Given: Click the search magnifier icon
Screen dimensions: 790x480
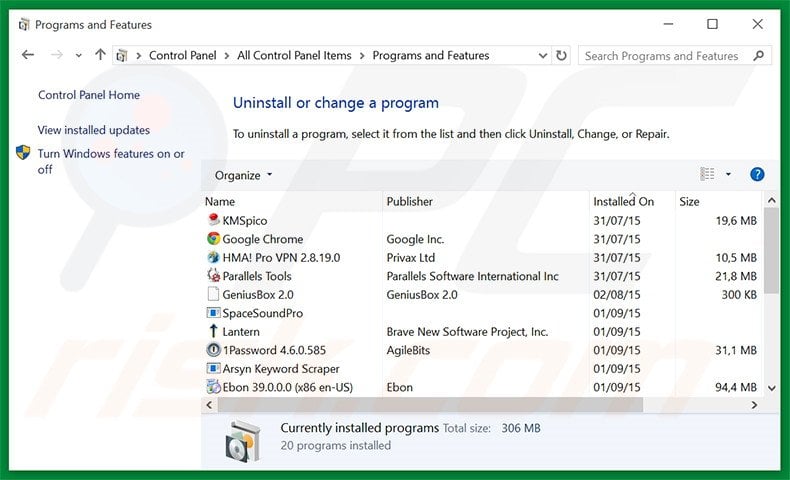Looking at the screenshot, I should (758, 55).
